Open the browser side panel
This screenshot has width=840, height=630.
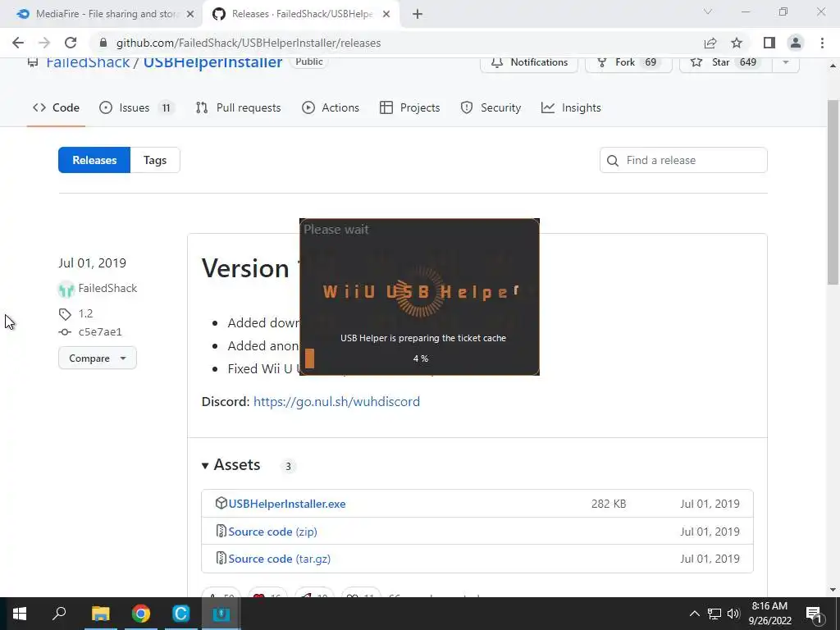tap(769, 43)
